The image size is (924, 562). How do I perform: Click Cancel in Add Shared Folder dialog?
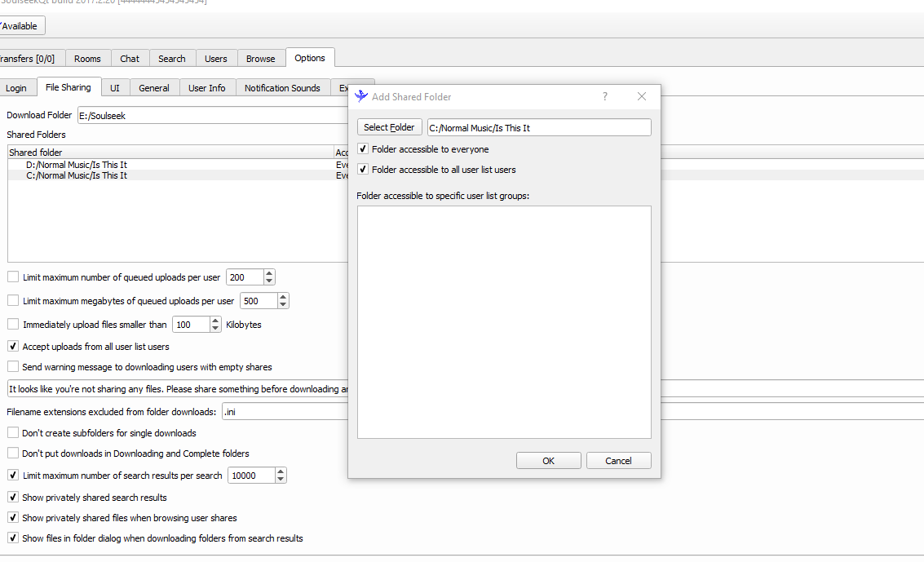(618, 461)
